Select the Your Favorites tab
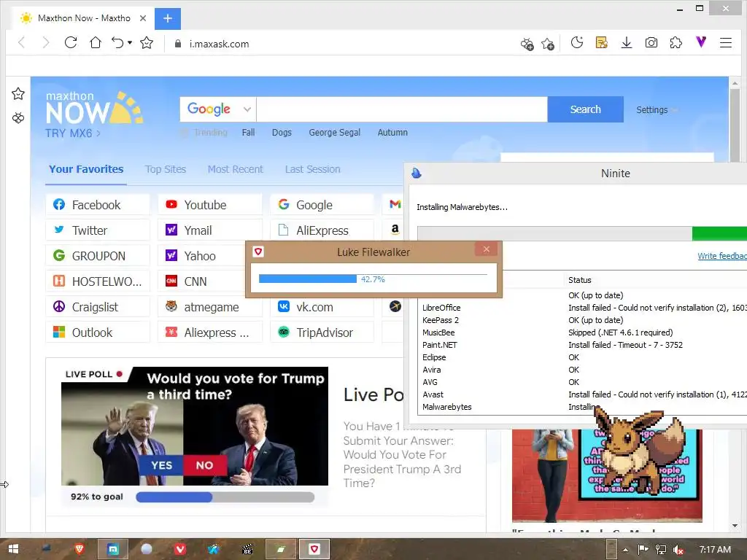This screenshot has height=560, width=747. coord(86,169)
